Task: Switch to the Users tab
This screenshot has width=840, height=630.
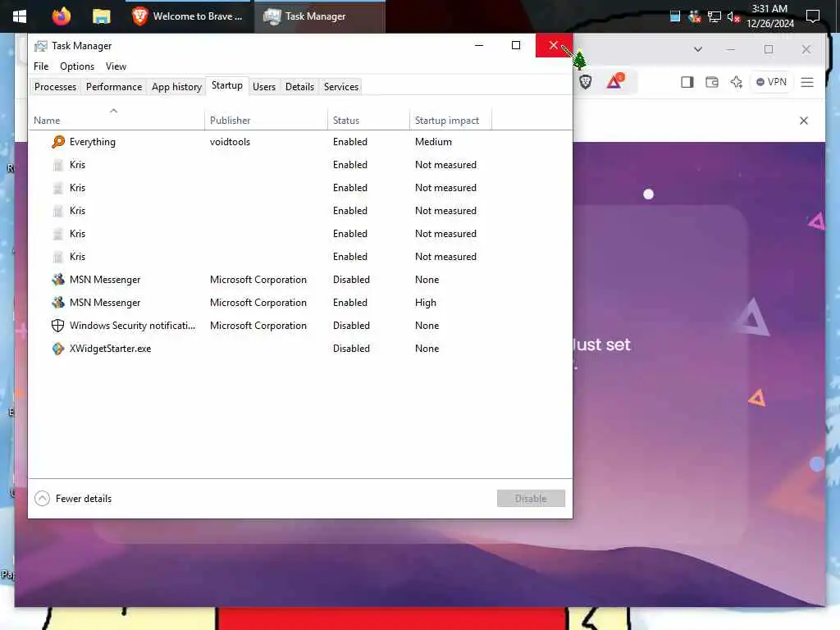Action: 263,87
